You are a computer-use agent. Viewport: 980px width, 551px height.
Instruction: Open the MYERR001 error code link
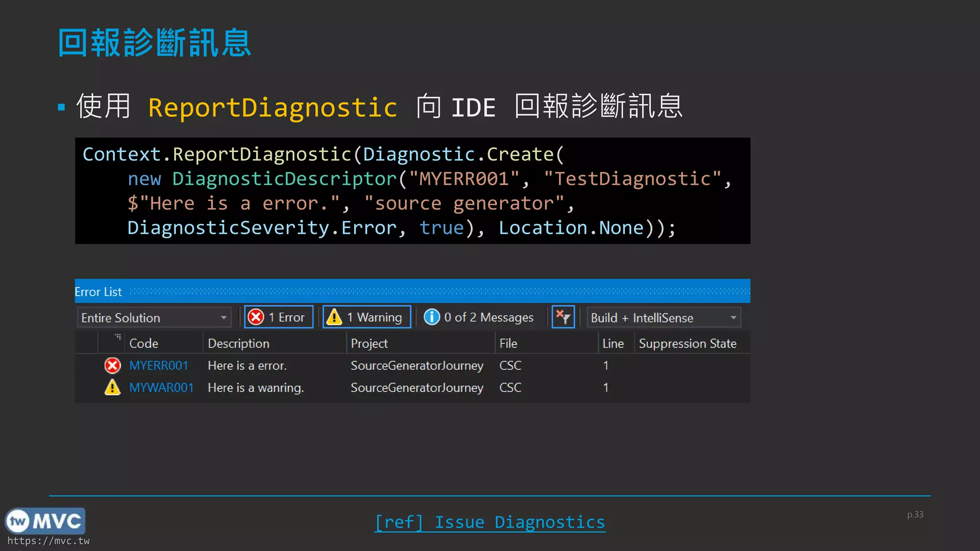click(x=159, y=365)
